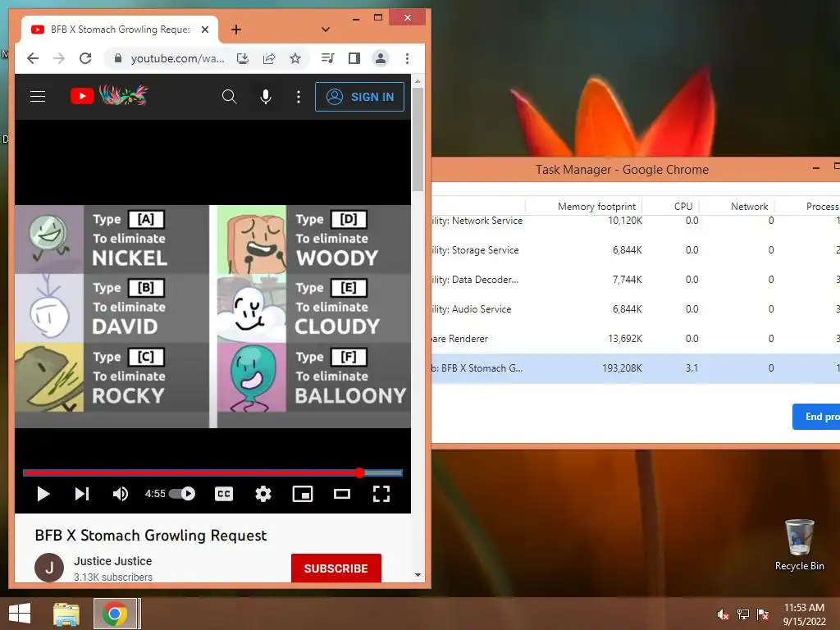Go forward in Chrome browser

tap(59, 58)
